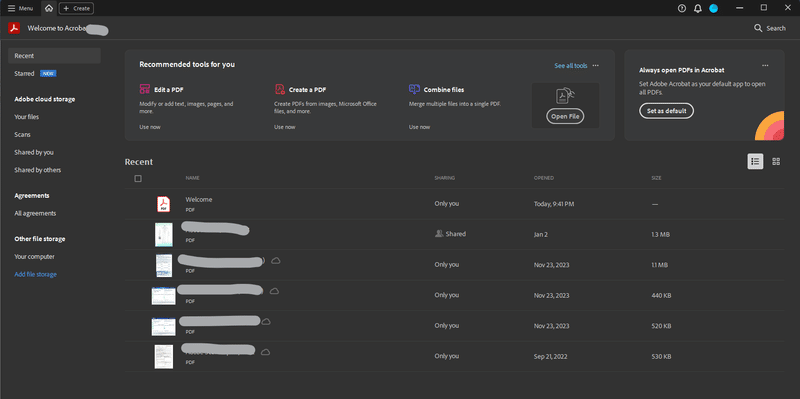Open the thumbnail of the 440 KB file

(x=164, y=296)
